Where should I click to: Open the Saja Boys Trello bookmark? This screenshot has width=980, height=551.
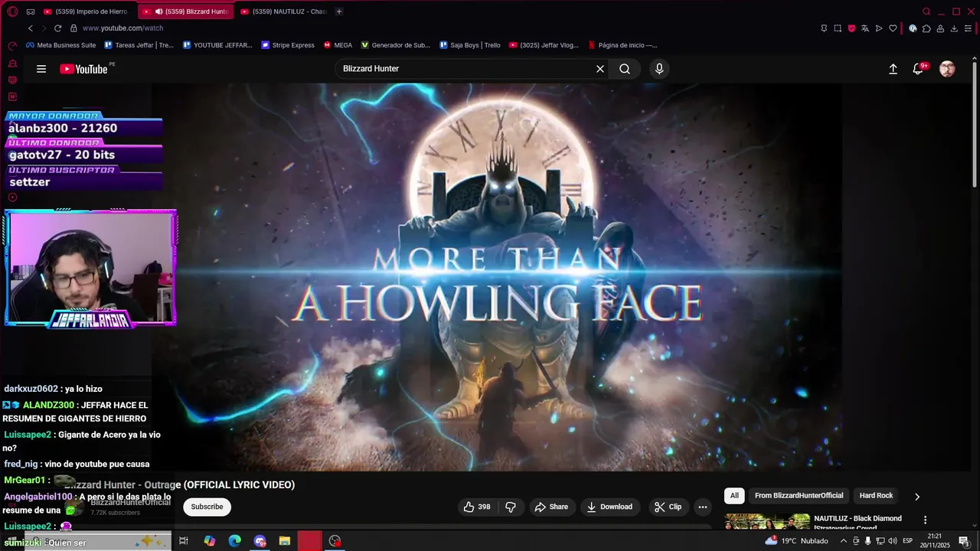click(x=470, y=45)
